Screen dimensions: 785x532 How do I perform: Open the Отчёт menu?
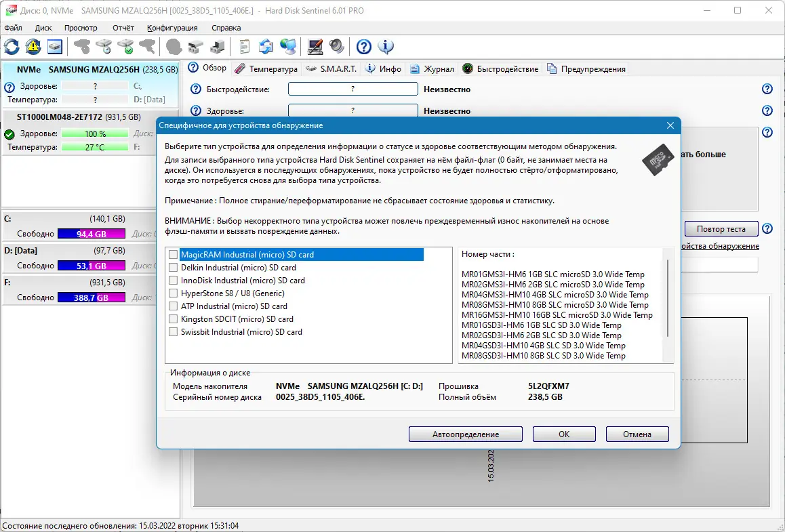pos(123,28)
